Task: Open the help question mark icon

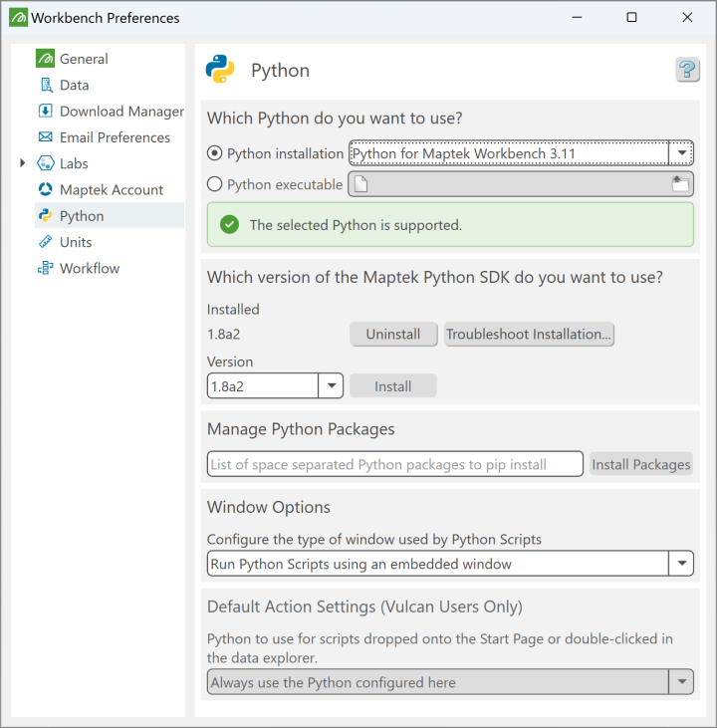Action: [x=687, y=70]
